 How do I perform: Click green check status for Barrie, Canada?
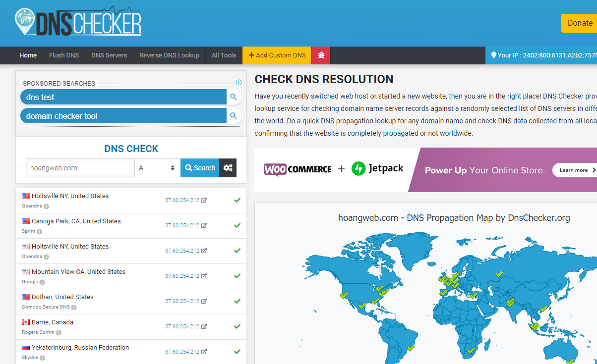click(x=237, y=326)
